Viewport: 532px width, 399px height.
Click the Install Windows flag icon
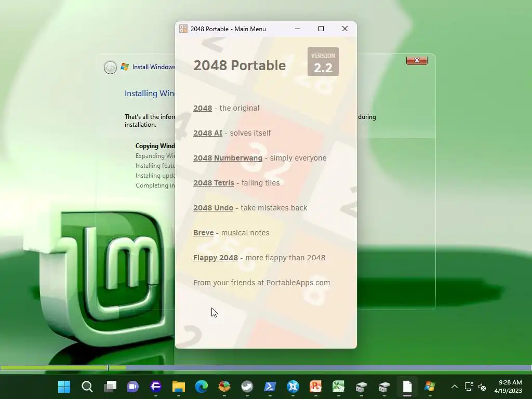[x=125, y=67]
